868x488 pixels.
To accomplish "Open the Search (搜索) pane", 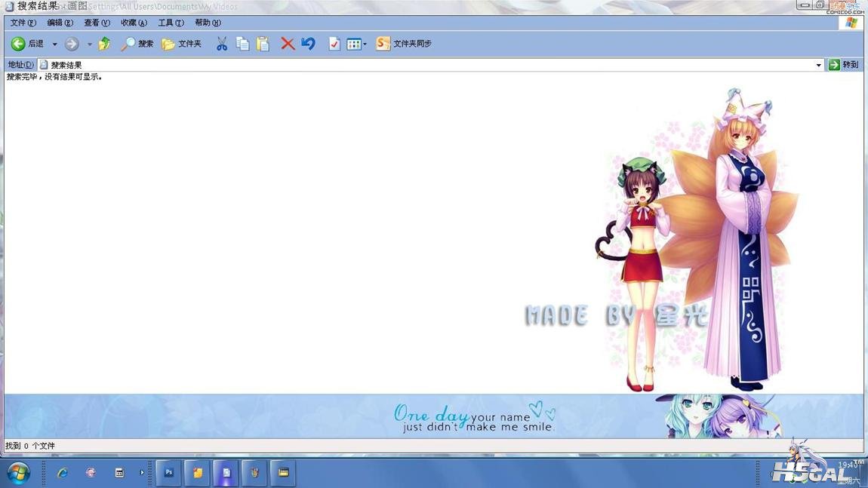I will (x=137, y=44).
